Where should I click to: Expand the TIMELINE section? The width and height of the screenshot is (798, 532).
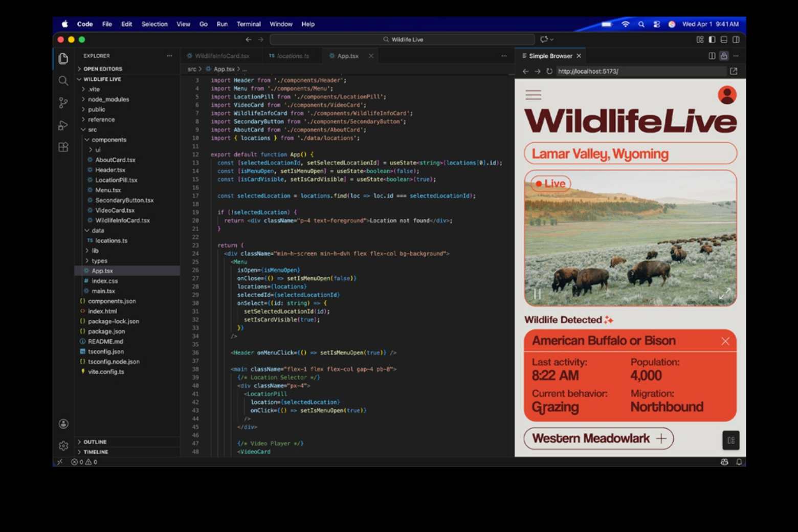pos(96,452)
